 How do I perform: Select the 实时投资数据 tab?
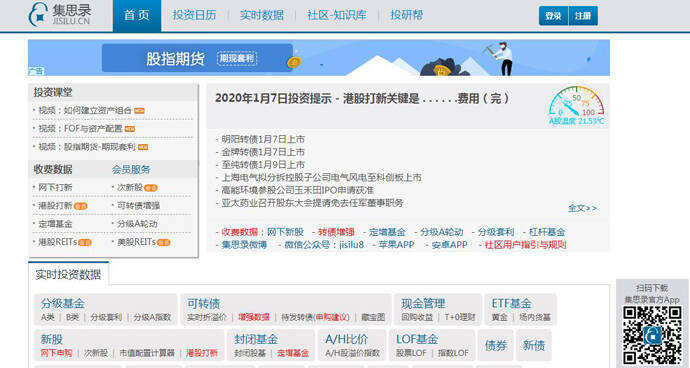pos(68,274)
